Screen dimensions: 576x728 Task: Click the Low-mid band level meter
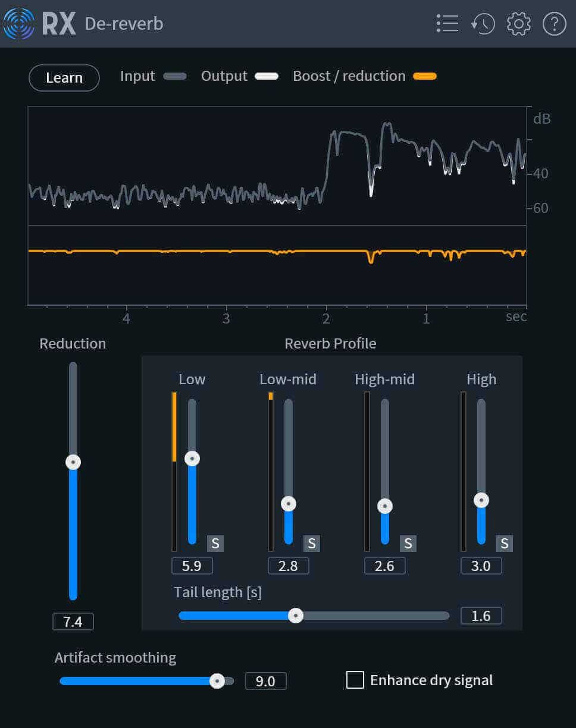point(271,471)
